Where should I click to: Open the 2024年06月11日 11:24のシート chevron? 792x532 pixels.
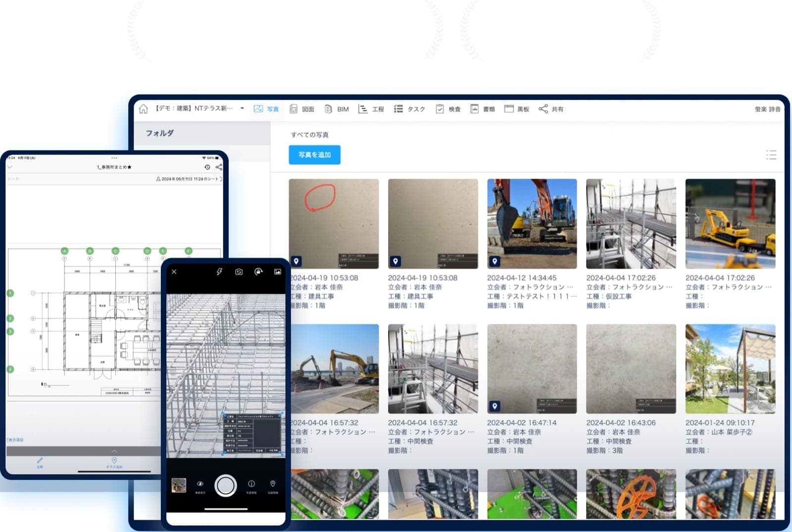(x=221, y=179)
